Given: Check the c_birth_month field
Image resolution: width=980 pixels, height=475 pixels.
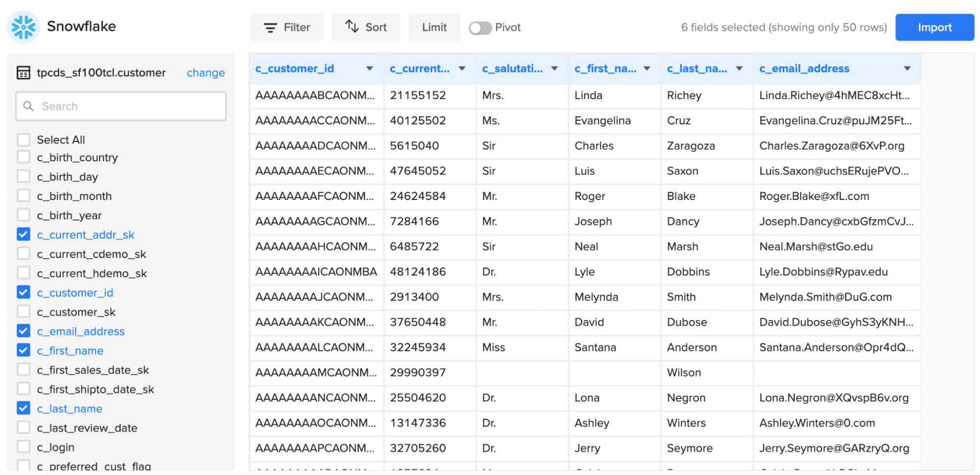Looking at the screenshot, I should pyautogui.click(x=24, y=196).
